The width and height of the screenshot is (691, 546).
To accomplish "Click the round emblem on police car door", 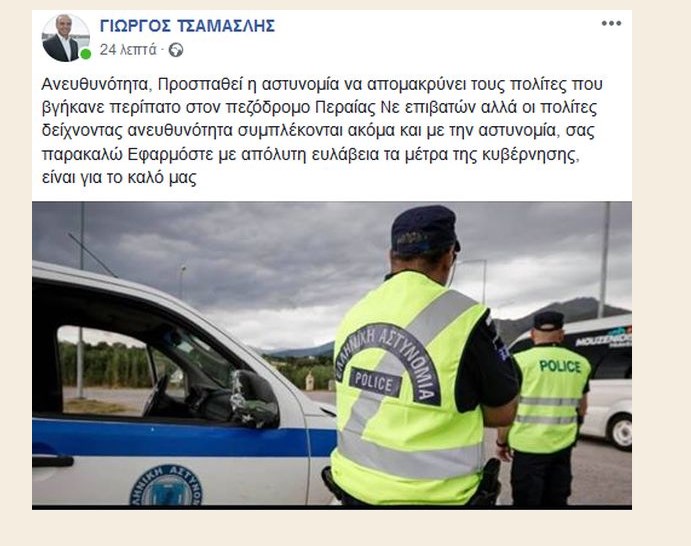I will click(166, 486).
